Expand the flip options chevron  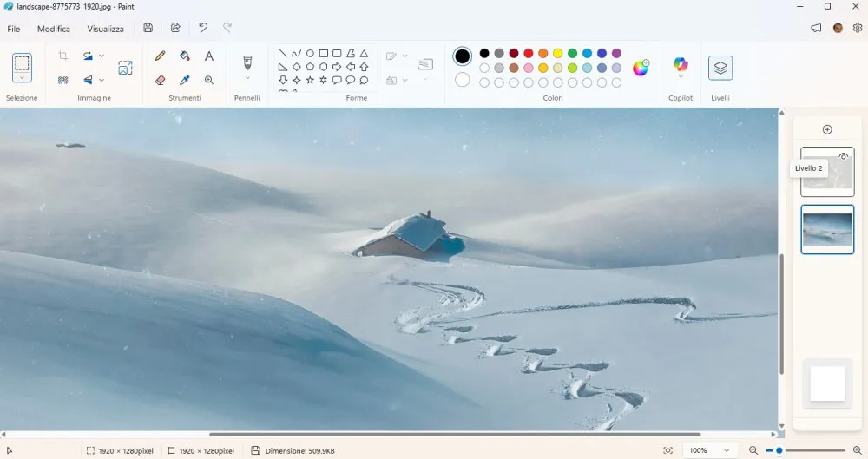[x=102, y=80]
